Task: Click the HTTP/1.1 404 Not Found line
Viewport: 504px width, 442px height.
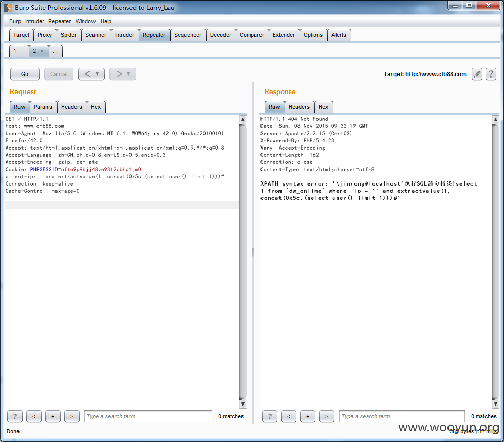Action: click(294, 119)
